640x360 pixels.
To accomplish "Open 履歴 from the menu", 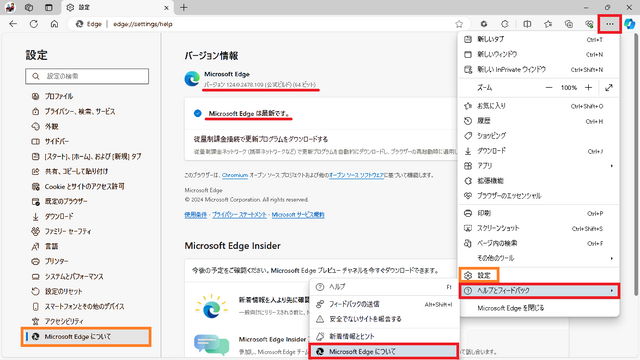I will (539, 121).
